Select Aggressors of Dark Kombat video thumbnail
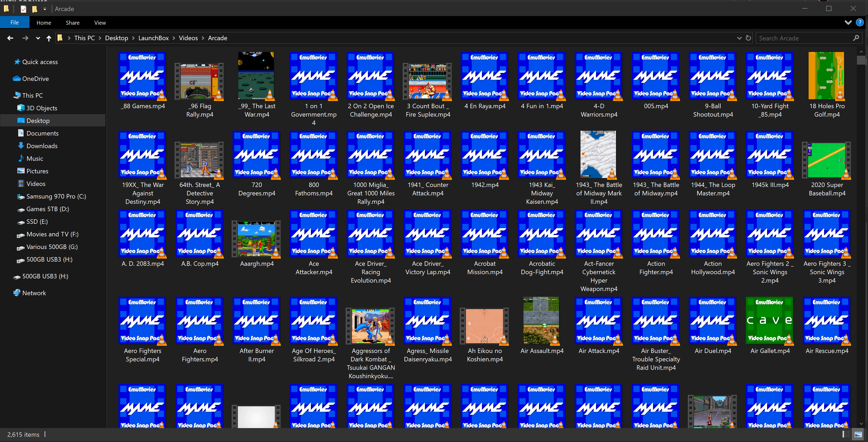868x442 pixels. coord(371,326)
